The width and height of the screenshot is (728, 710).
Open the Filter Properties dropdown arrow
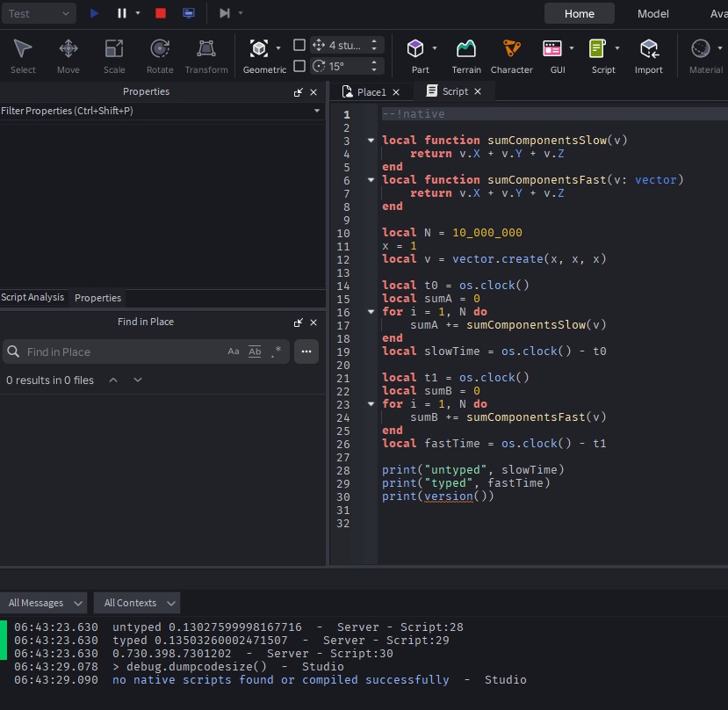point(317,111)
